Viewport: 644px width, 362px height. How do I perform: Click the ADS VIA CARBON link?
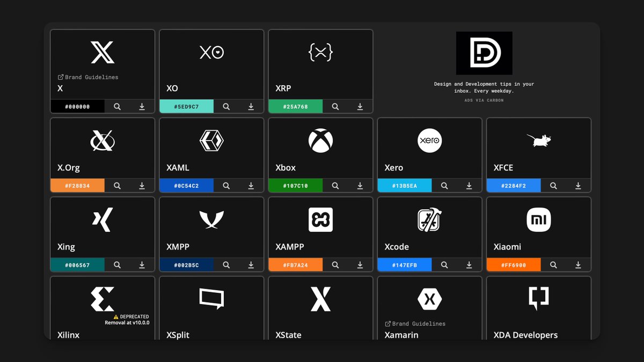484,100
